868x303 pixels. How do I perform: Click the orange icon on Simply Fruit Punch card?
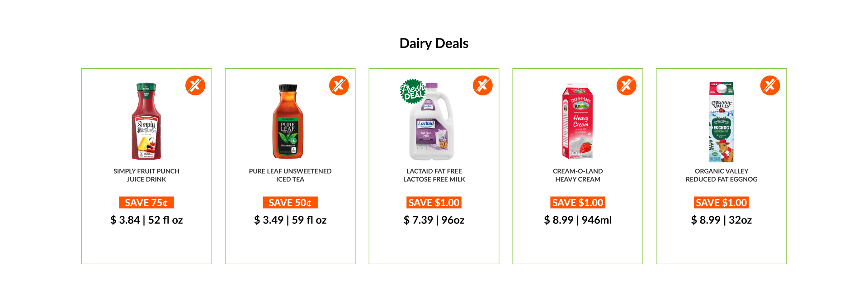[195, 85]
